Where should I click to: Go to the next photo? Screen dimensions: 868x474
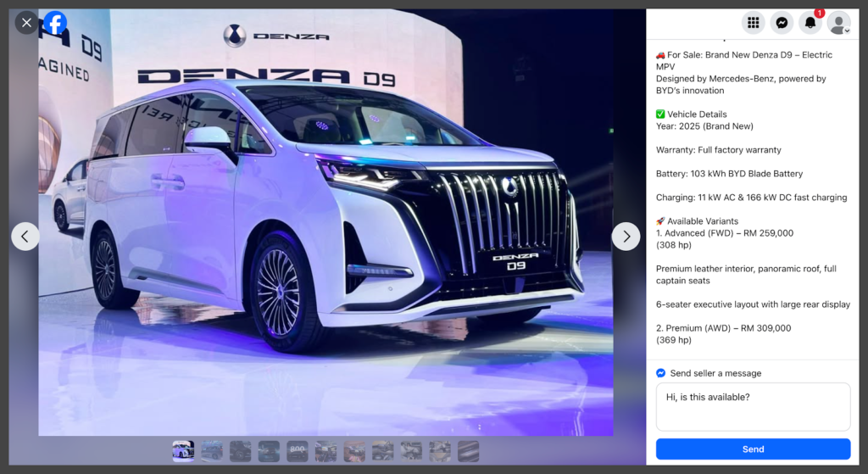(626, 237)
